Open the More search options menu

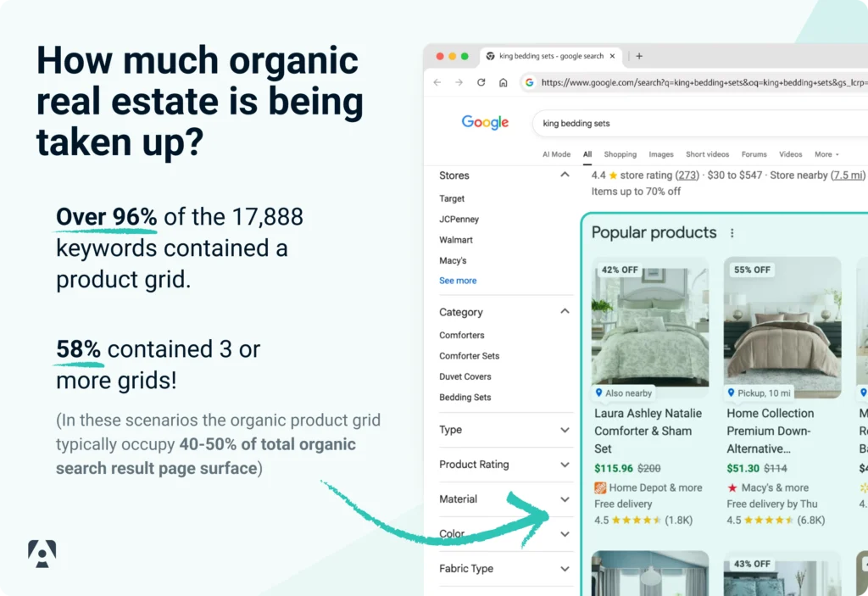[826, 154]
